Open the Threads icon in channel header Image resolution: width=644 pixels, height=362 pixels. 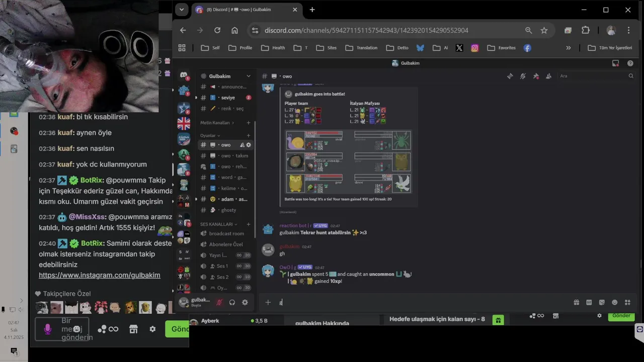pyautogui.click(x=510, y=76)
